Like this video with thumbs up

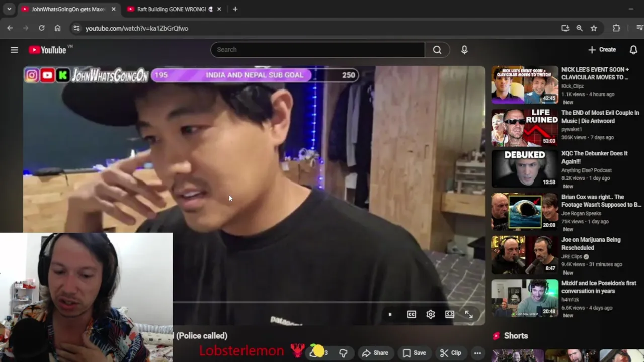tap(319, 353)
